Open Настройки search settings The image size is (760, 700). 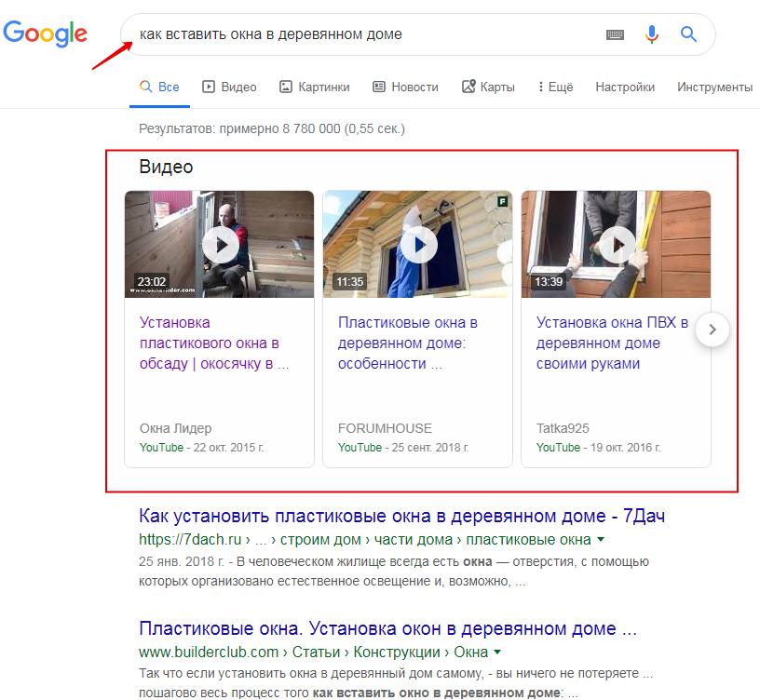625,87
